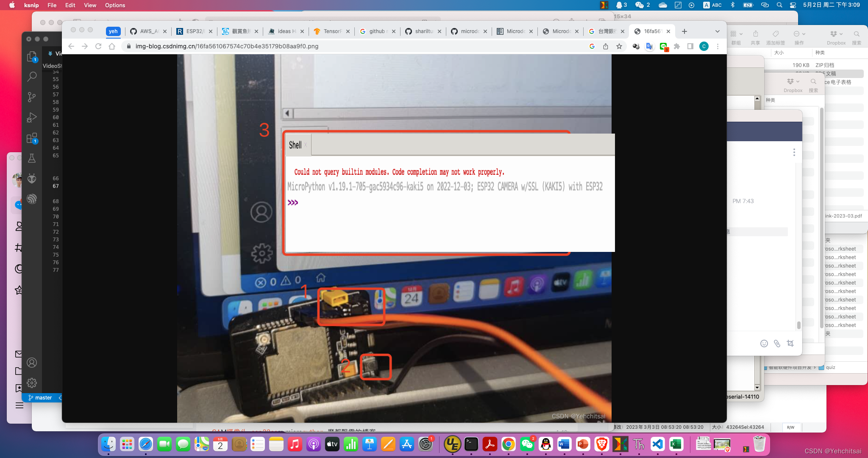
Task: Click the Accounts icon at bottom of sidebar
Action: 32,362
